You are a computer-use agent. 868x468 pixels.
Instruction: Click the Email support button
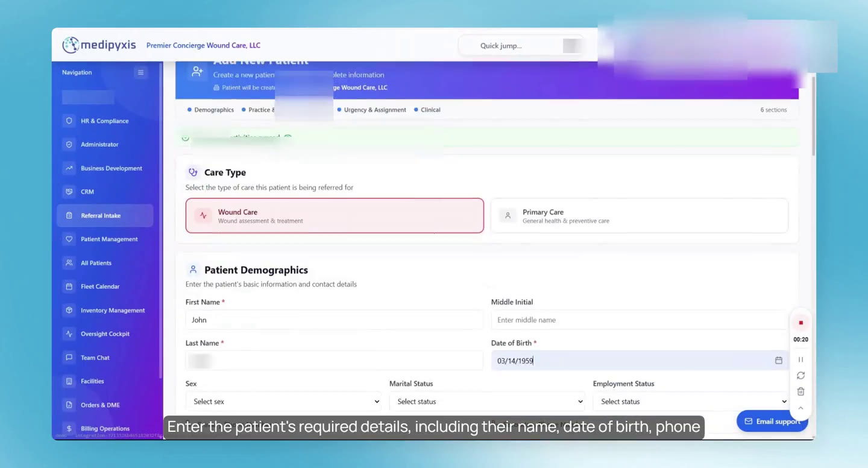[772, 422]
